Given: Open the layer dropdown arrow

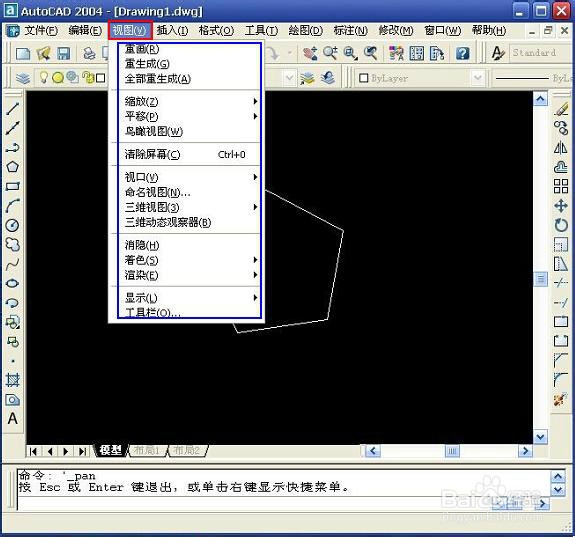Looking at the screenshot, I should pyautogui.click(x=289, y=78).
